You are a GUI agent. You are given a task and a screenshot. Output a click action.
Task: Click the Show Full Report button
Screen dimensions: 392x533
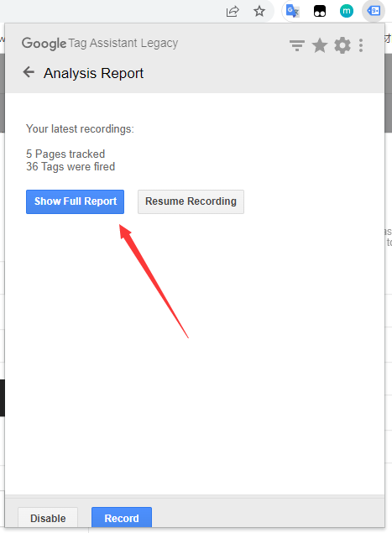76,201
